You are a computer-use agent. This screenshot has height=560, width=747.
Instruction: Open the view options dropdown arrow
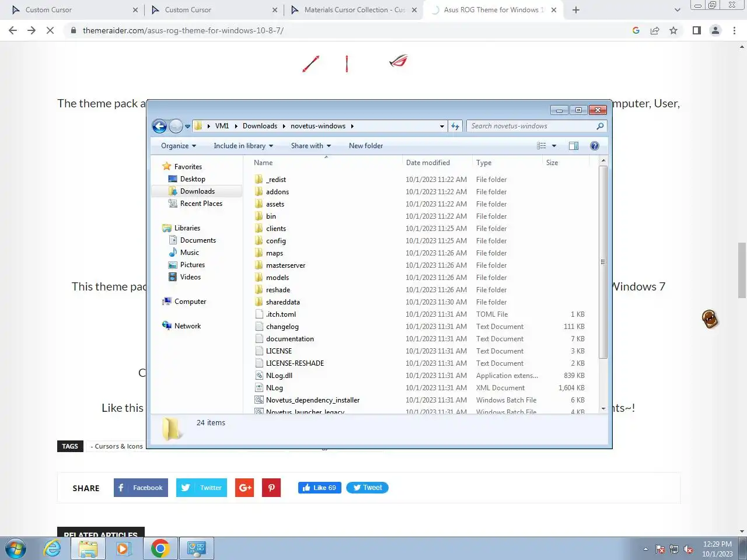pyautogui.click(x=554, y=146)
